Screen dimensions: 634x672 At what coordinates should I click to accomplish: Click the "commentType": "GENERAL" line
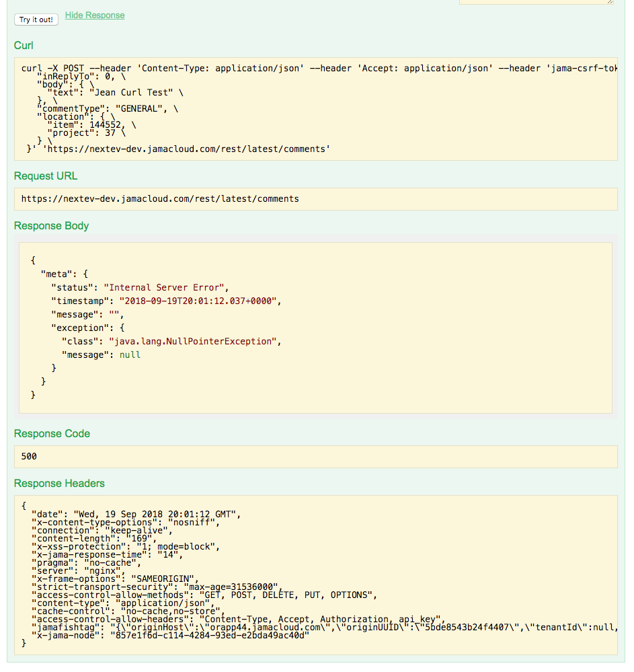tap(108, 109)
